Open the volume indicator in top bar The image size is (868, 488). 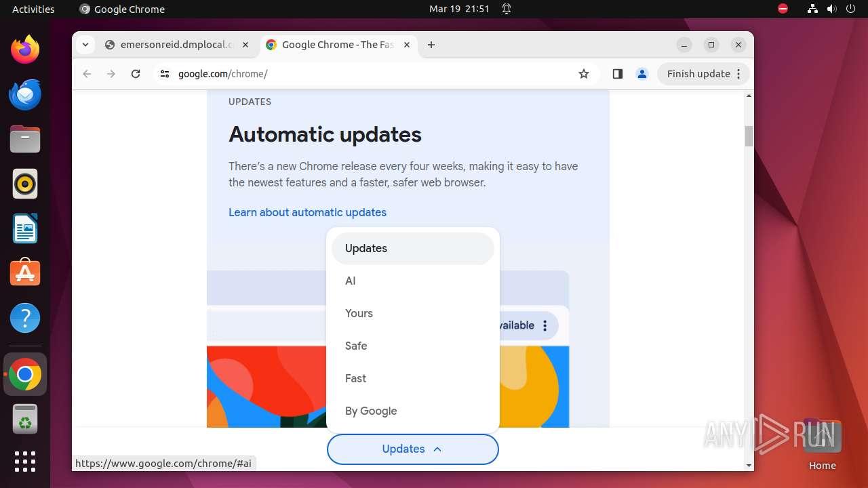832,9
